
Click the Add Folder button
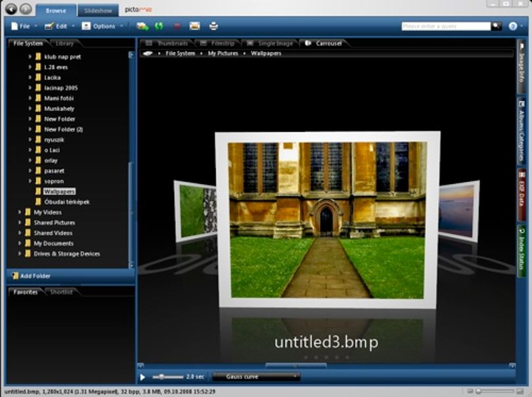click(32, 276)
